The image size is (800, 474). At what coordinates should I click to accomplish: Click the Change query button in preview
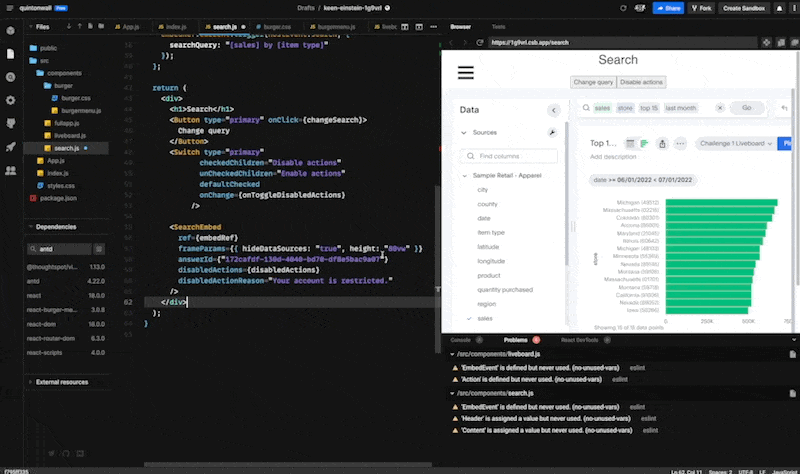tap(593, 82)
